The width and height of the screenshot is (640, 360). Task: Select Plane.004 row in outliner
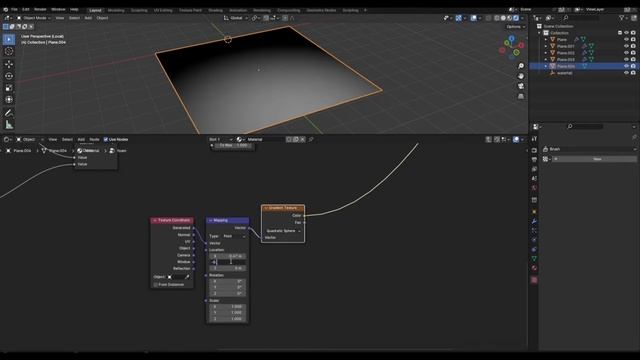tap(584, 66)
